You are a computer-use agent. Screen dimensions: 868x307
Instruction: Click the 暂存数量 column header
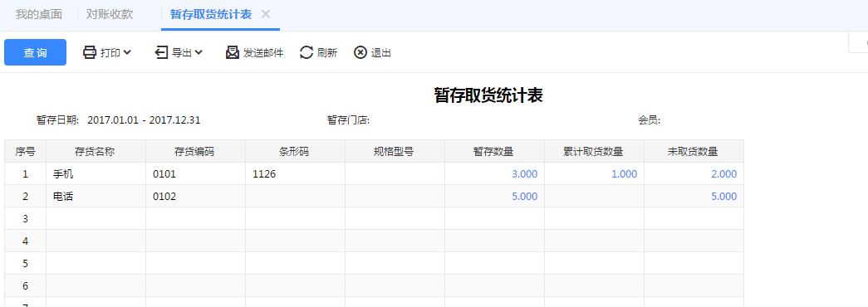click(494, 151)
